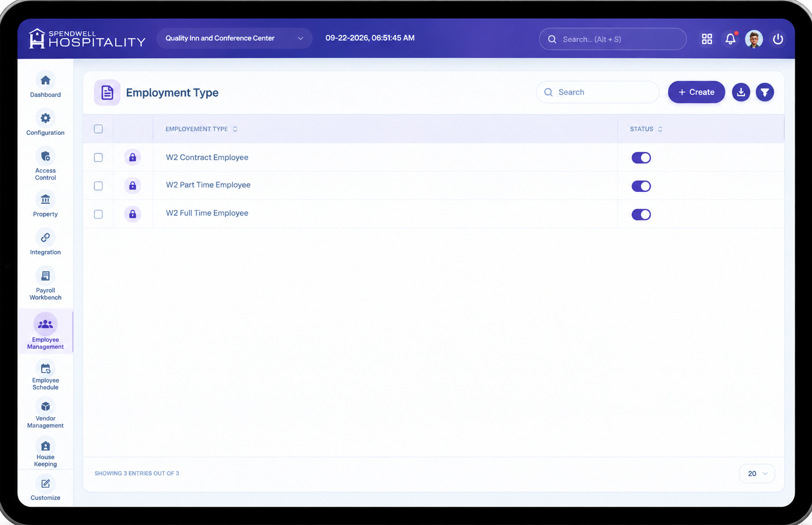Open Employee Schedule calendar icon

45,369
